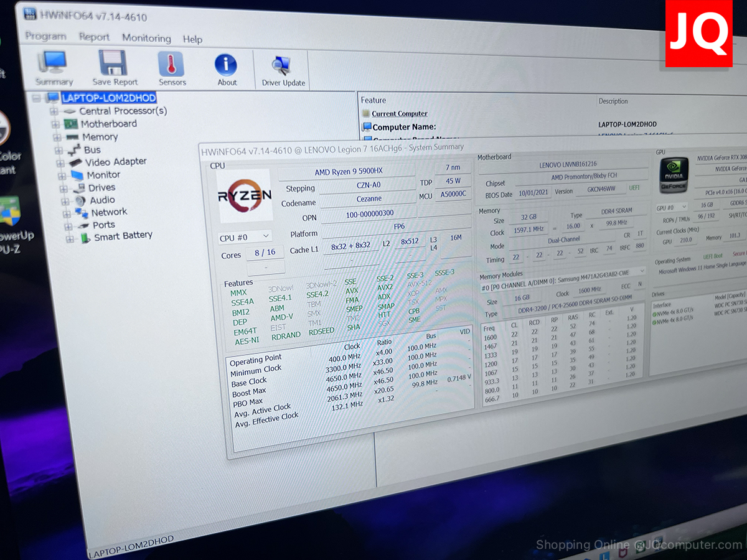Open the GPU #0 selector dropdown
This screenshot has width=747, height=560.
point(671,207)
